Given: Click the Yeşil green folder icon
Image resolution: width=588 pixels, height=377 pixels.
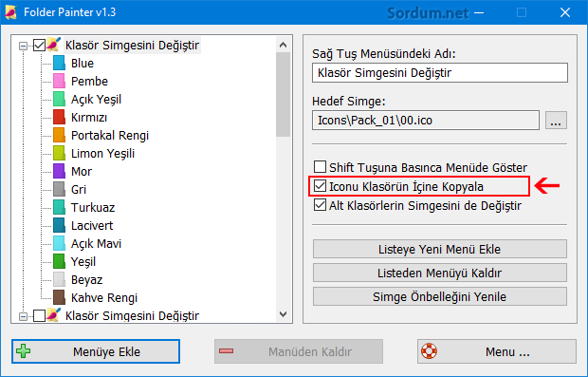Looking at the screenshot, I should 59,261.
